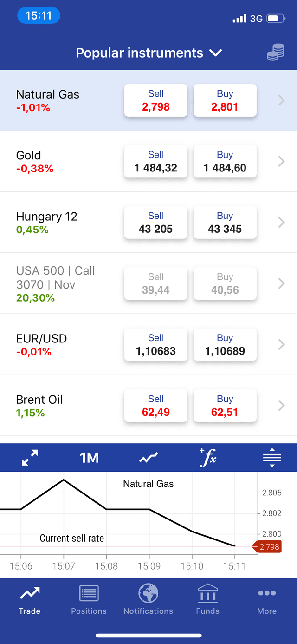297x644 pixels.
Task: Tap the EUR/USD Sell price button
Action: tap(155, 344)
